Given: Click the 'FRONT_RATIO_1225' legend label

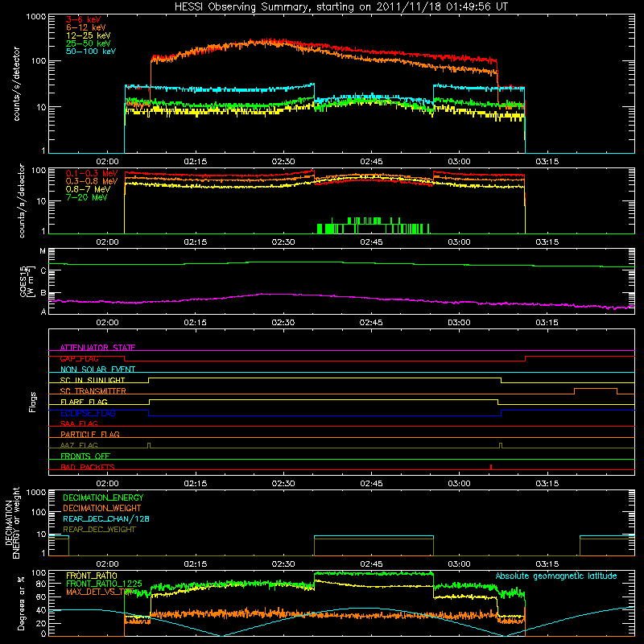Looking at the screenshot, I should pyautogui.click(x=104, y=584).
